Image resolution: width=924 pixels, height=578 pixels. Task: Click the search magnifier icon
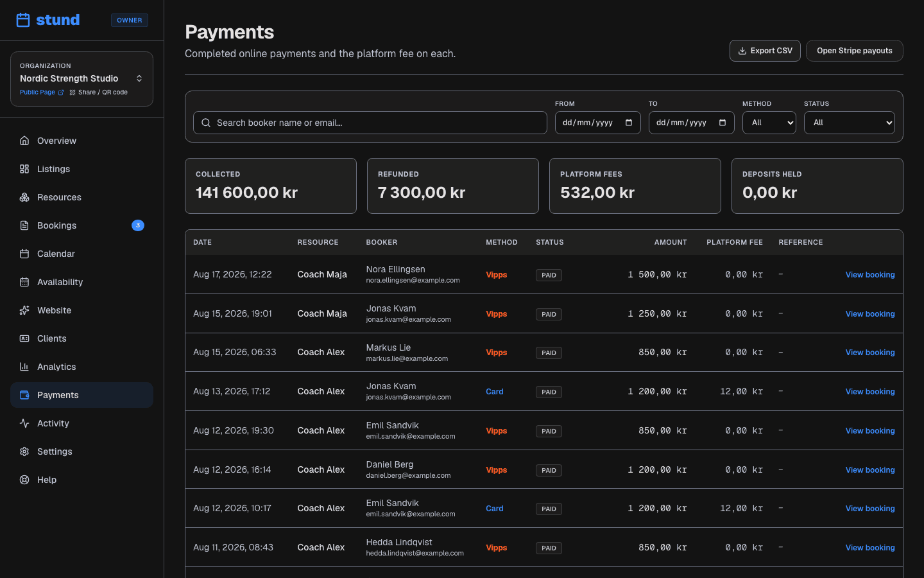(x=206, y=123)
